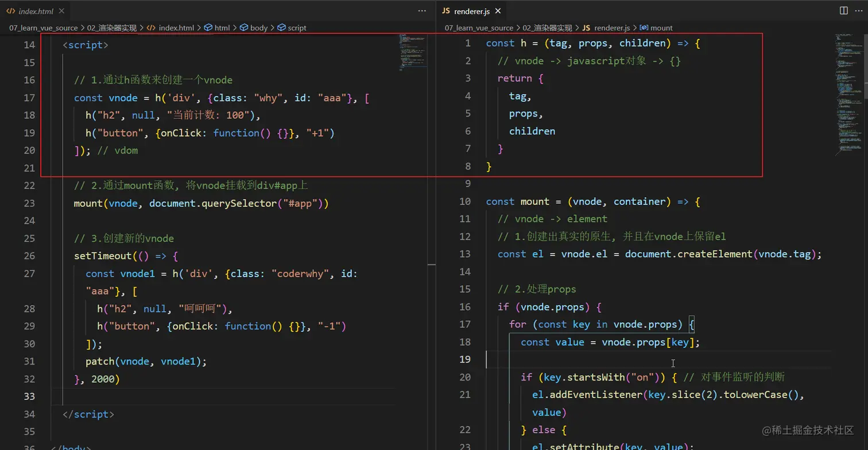Screen dimensions: 868x450
Task: Click the symbol icon beside mount breadcrumb
Action: tap(644, 28)
